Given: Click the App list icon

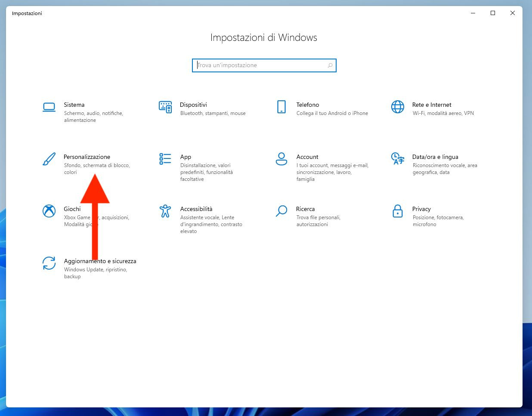Looking at the screenshot, I should [165, 159].
